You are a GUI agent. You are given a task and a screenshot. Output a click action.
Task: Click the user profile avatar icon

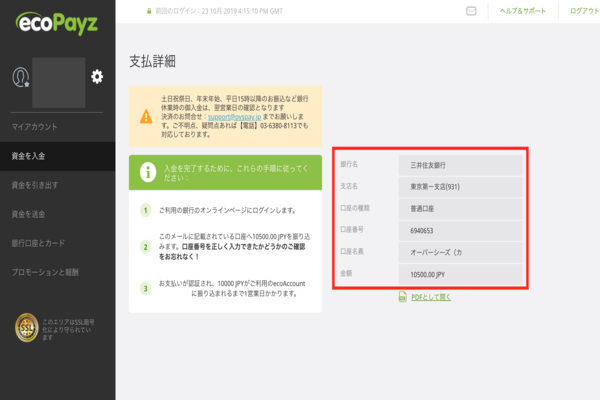21,77
